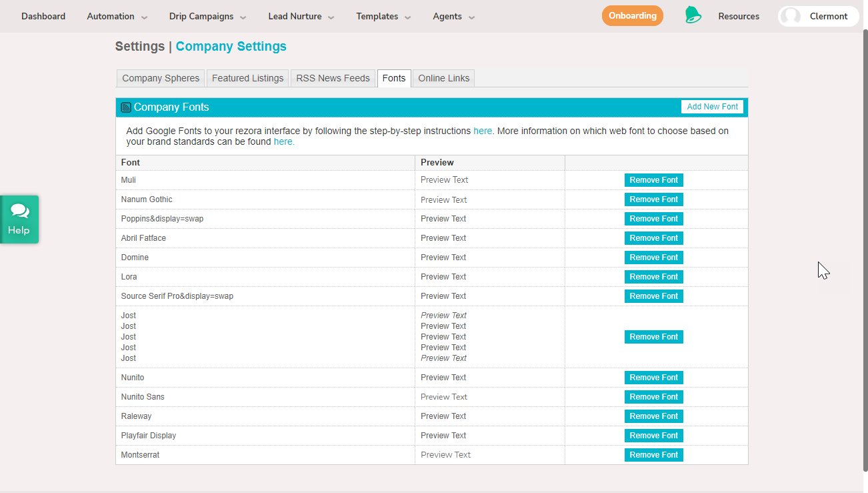Expand the Templates dropdown menu
The height and width of the screenshot is (493, 868).
384,16
